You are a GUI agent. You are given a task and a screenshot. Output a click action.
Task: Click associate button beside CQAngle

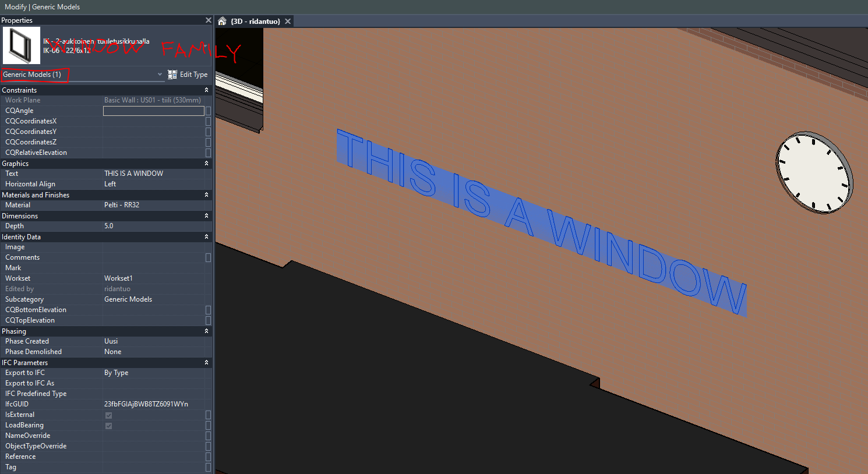208,111
